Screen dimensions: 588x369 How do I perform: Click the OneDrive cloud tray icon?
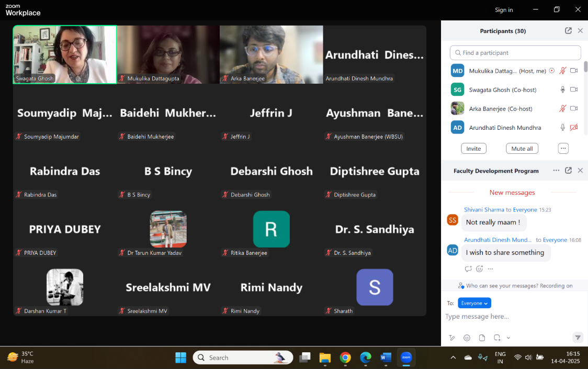pos(468,357)
